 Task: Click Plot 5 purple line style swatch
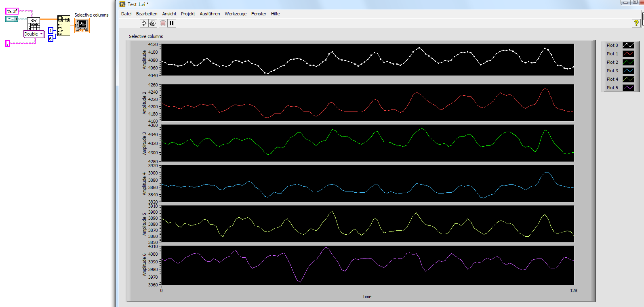pyautogui.click(x=628, y=88)
